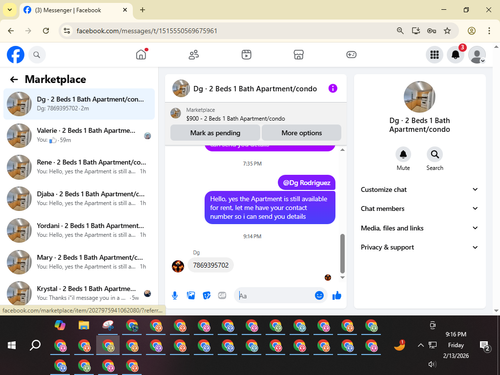The height and width of the screenshot is (375, 500).
Task: Open the $900 Marketplace listing link
Action: [x=235, y=118]
